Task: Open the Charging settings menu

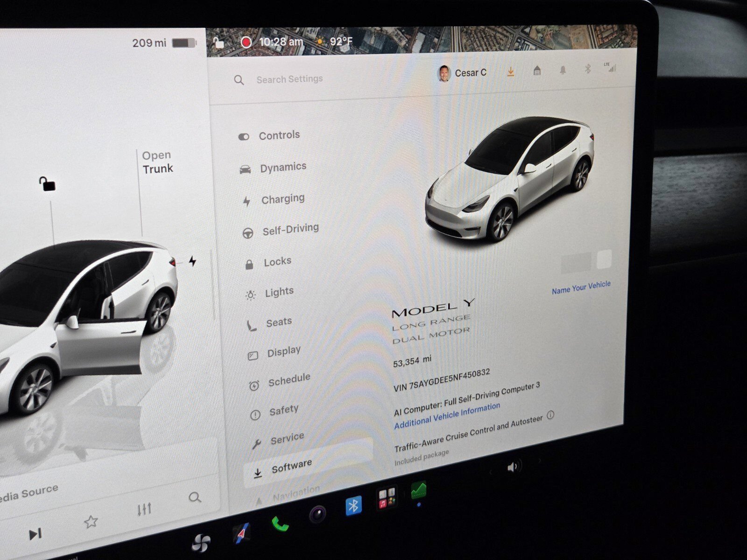Action: coord(274,200)
